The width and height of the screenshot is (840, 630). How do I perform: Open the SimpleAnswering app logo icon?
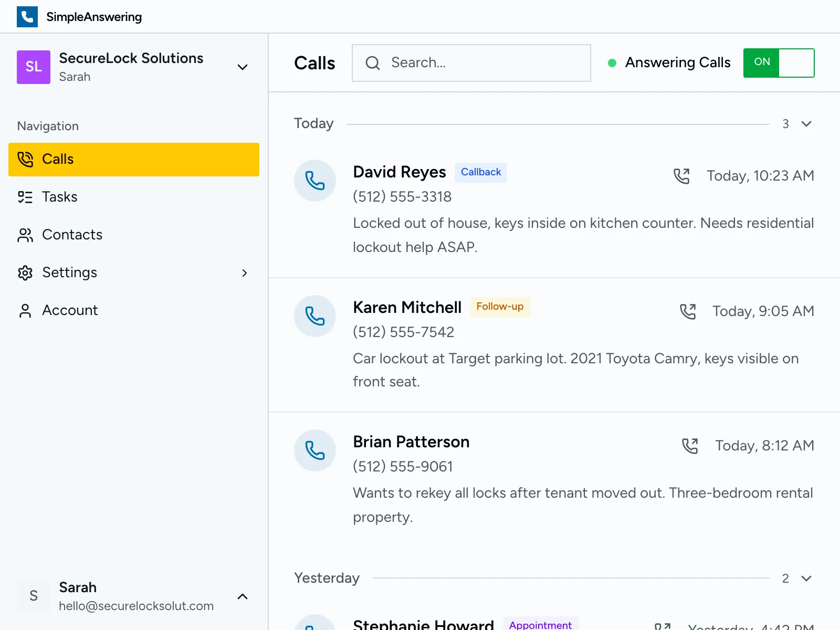(27, 16)
